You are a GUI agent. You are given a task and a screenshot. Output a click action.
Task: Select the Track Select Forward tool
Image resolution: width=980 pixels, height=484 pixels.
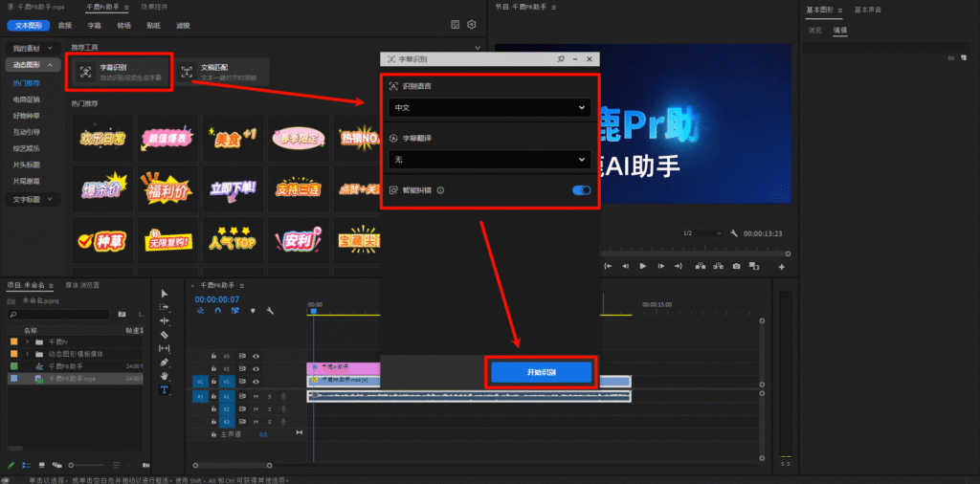coord(165,307)
